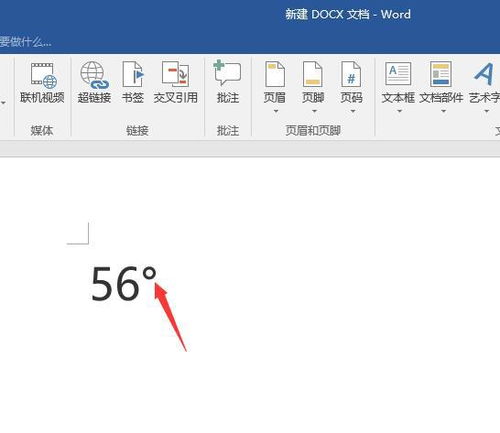Screen dimensions: 500x433
Task: Expand the 艺术字 dropdown arrow
Action: pos(487,111)
